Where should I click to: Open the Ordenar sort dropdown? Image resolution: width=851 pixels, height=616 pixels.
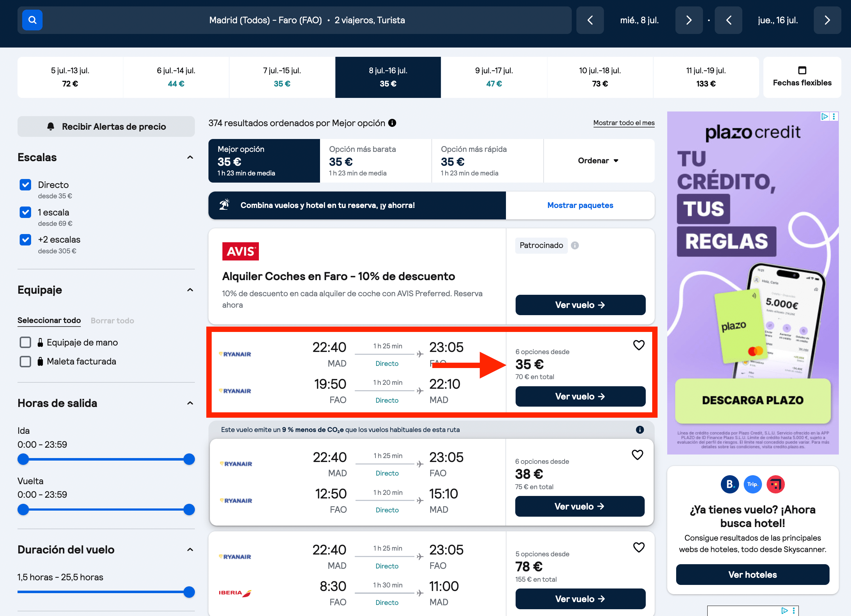click(599, 161)
